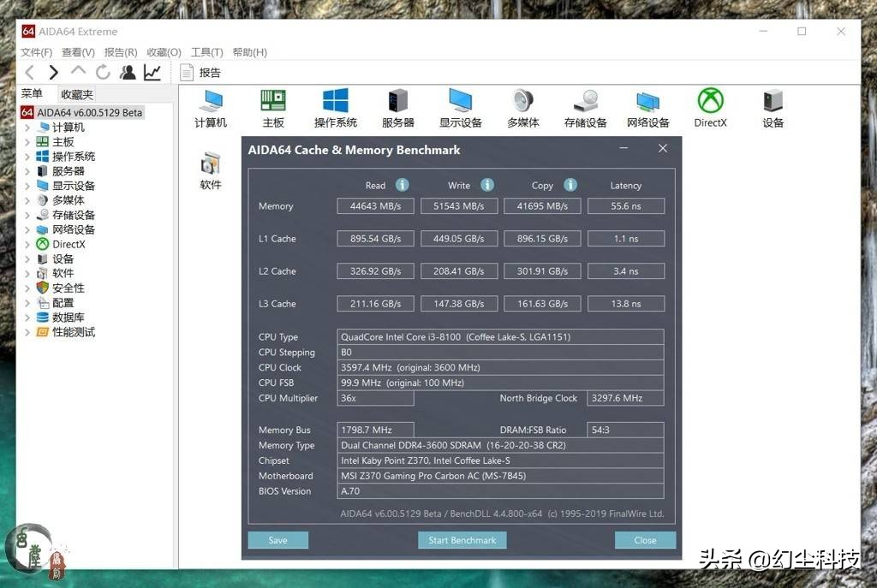Expand the 服务器 tree node
The height and width of the screenshot is (588, 877).
click(x=27, y=171)
